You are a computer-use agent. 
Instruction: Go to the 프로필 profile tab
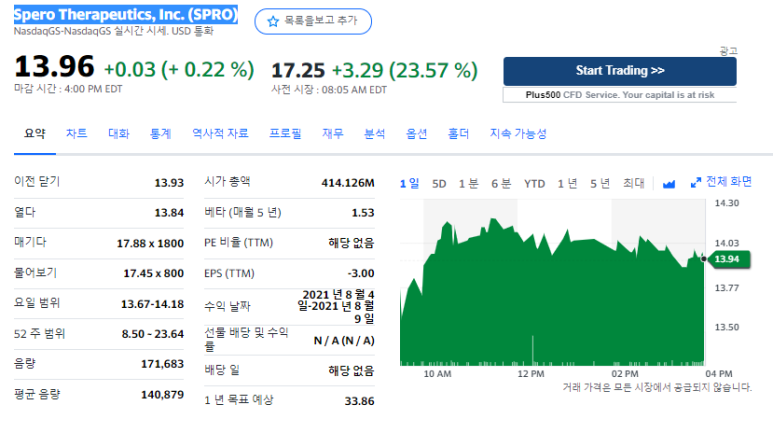pos(285,134)
